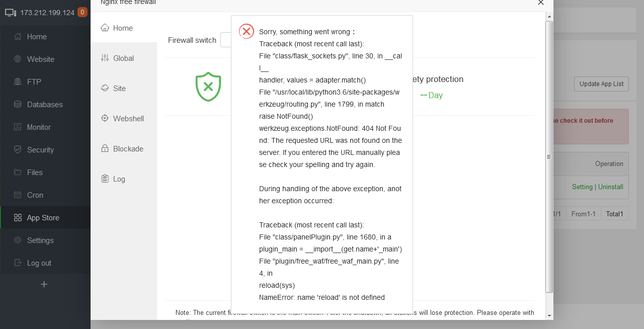
Task: Click the green Setting link
Action: pos(582,187)
